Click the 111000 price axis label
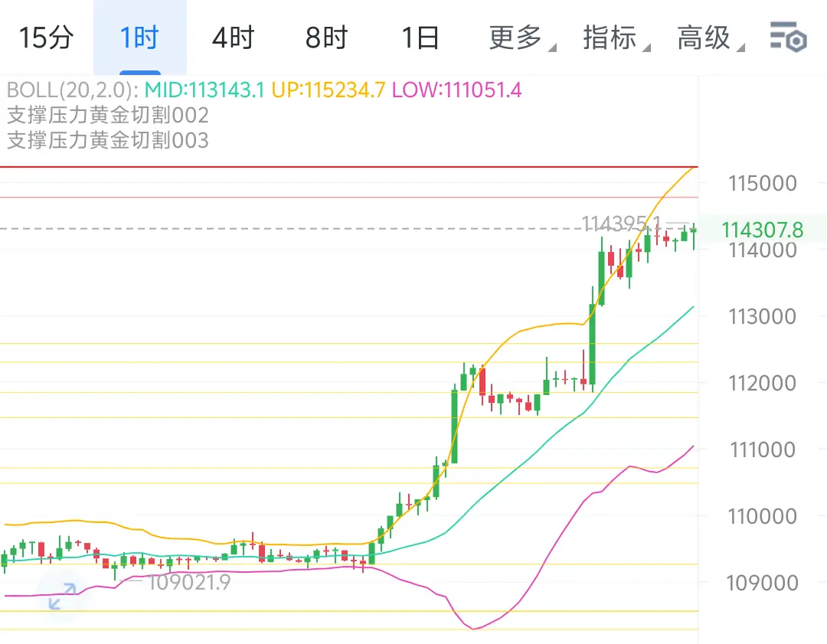 [762, 450]
